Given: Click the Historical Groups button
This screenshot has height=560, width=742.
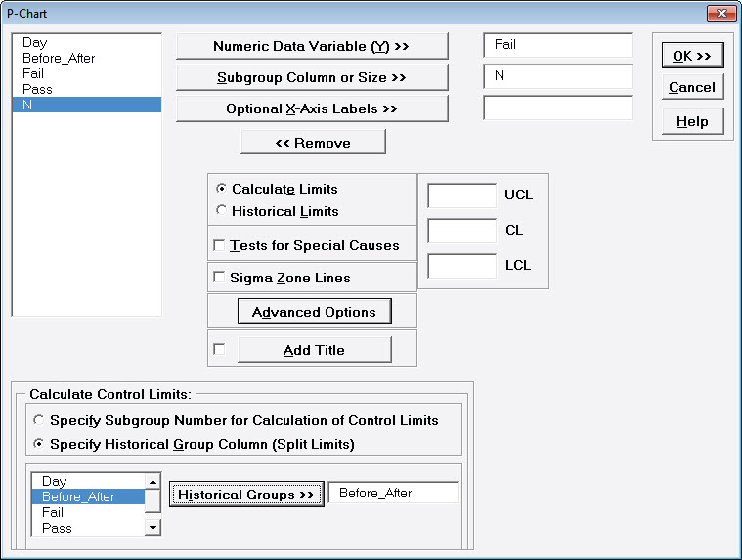Looking at the screenshot, I should point(245,495).
